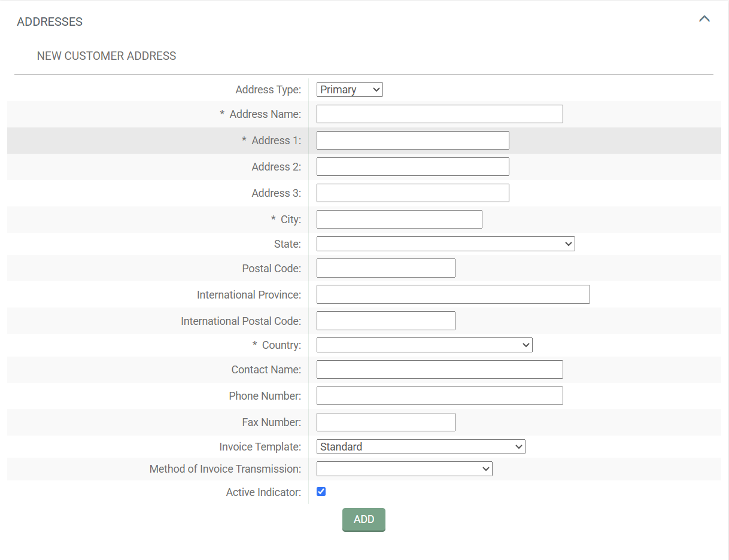Click the International Postal Code input field

click(385, 321)
